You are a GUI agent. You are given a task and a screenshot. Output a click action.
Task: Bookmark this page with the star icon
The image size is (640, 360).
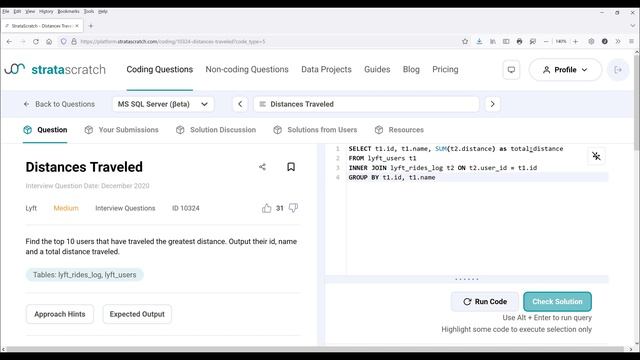(465, 42)
